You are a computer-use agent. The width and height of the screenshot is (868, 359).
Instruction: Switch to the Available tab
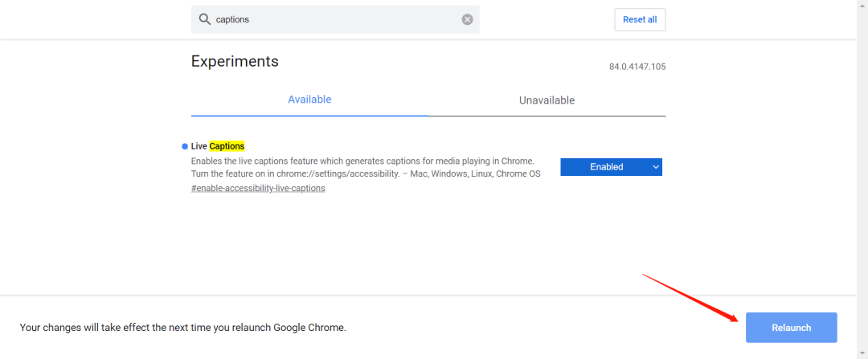(x=309, y=100)
